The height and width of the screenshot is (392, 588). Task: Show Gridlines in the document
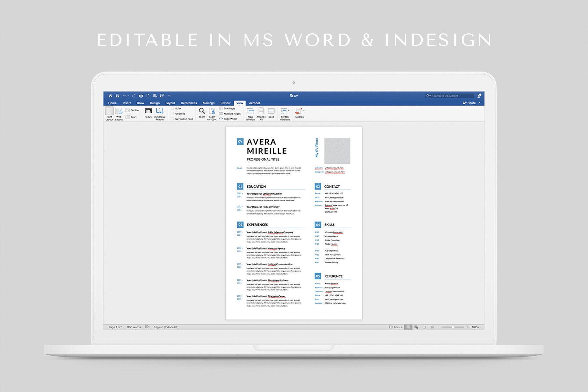tap(172, 114)
